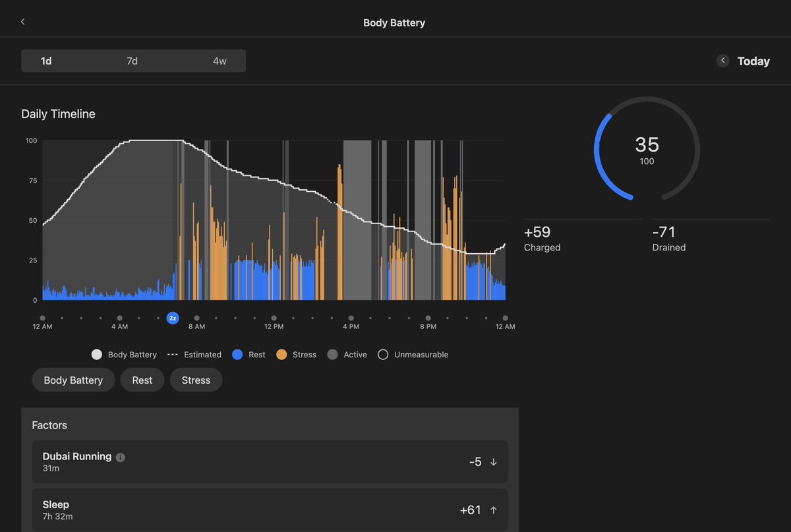This screenshot has width=791, height=532.
Task: Switch to the 4w view tab
Action: point(220,61)
